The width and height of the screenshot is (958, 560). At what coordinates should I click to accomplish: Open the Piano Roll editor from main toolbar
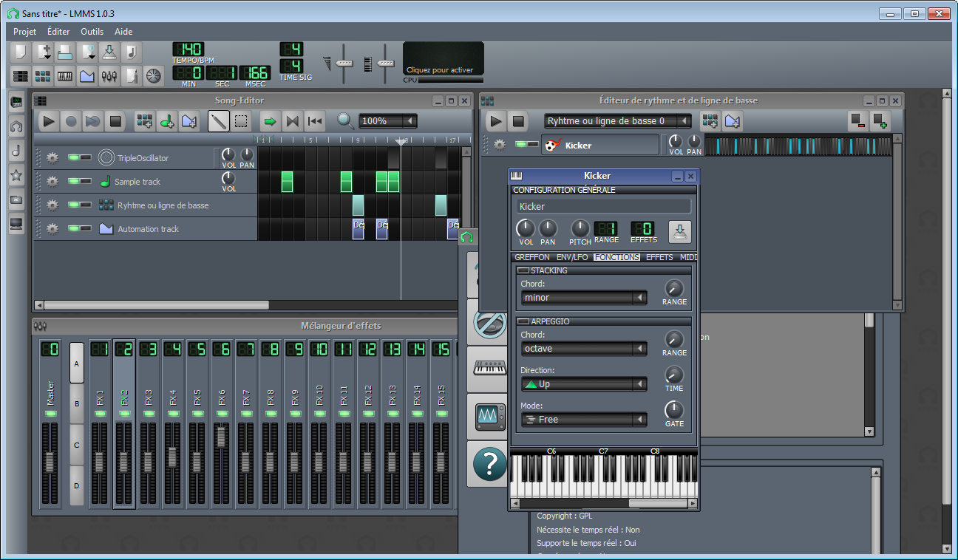65,76
